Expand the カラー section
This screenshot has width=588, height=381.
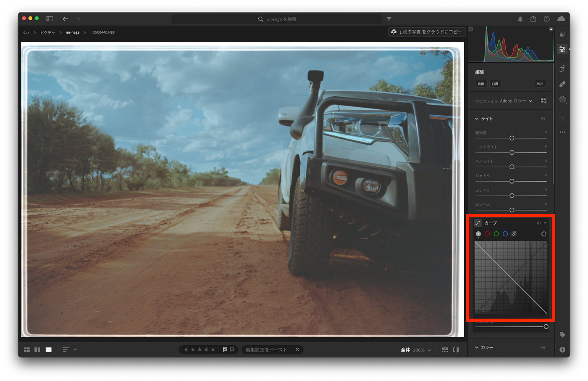pyautogui.click(x=477, y=347)
